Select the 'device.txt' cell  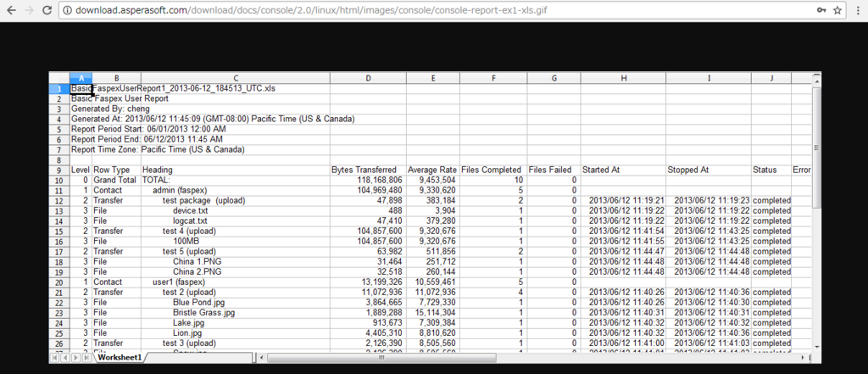(236, 210)
